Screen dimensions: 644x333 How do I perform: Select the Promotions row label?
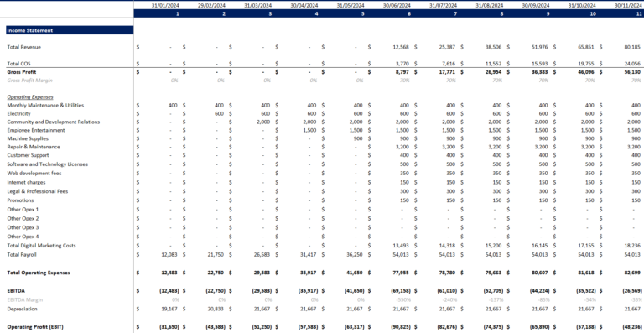tap(20, 200)
